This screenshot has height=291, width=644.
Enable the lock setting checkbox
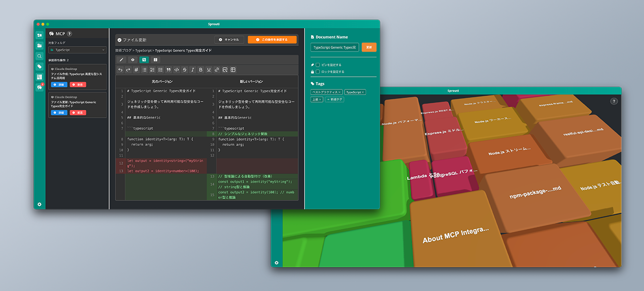click(317, 72)
